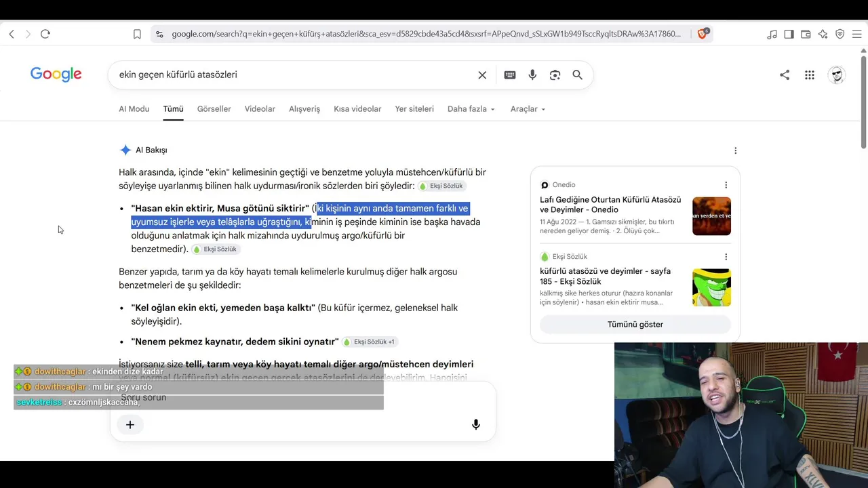The image size is (868, 488).
Task: Go back to the previous page
Action: click(x=12, y=34)
